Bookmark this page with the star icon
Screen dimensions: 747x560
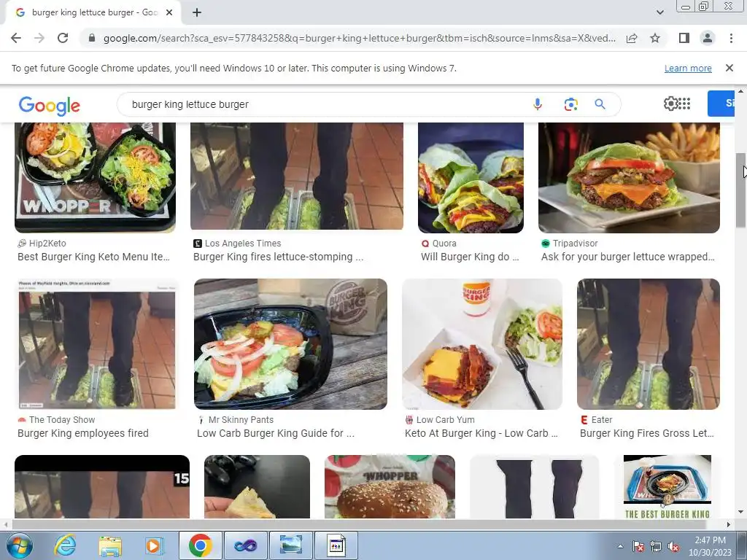(x=655, y=38)
